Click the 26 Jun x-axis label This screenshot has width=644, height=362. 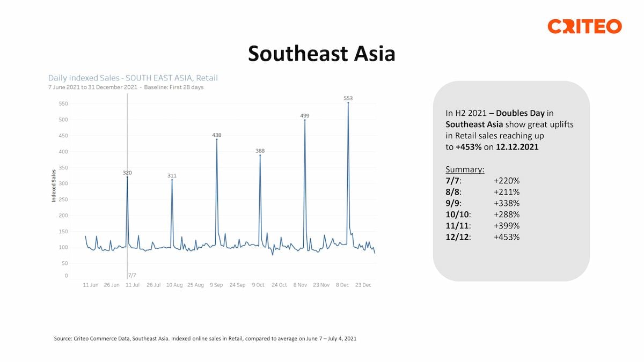(112, 285)
